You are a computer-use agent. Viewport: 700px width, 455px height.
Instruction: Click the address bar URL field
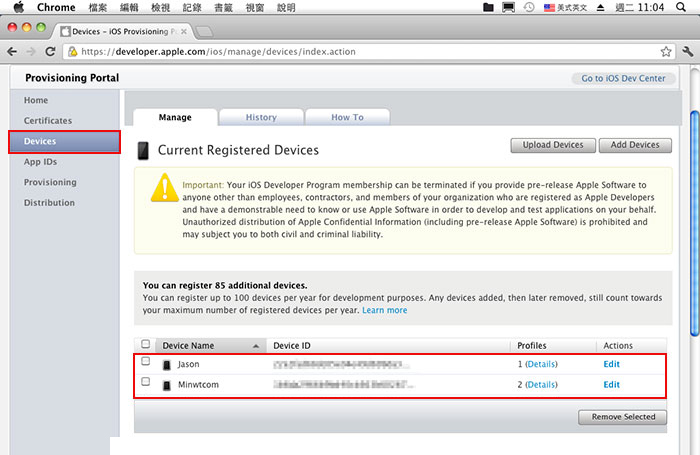[x=369, y=52]
